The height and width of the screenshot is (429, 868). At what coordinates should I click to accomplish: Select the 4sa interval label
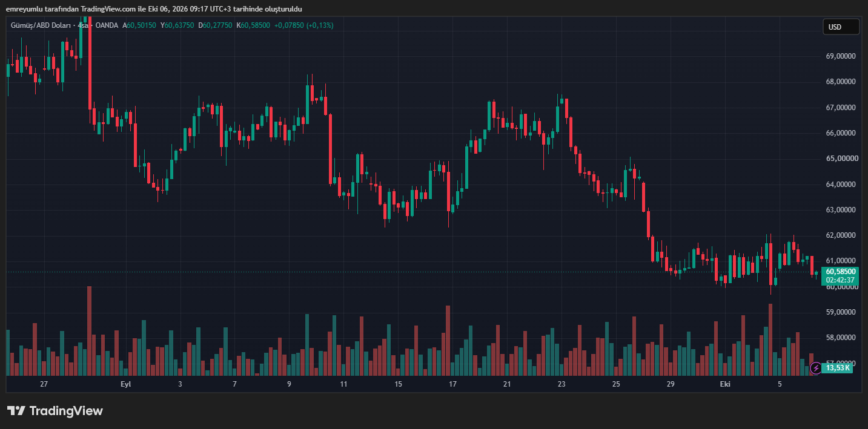click(x=83, y=25)
